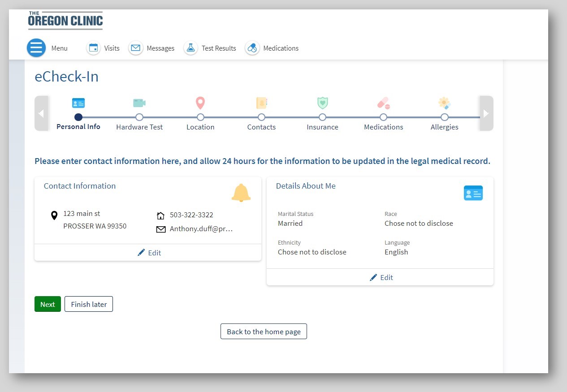This screenshot has height=392, width=567.
Task: Open the Menu hamburger icon
Action: pyautogui.click(x=36, y=48)
